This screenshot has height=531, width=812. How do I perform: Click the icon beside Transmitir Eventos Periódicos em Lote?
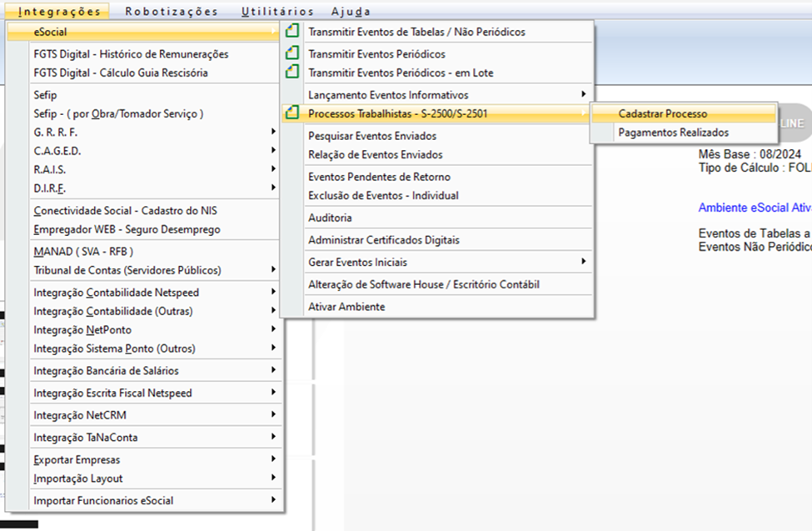click(291, 73)
